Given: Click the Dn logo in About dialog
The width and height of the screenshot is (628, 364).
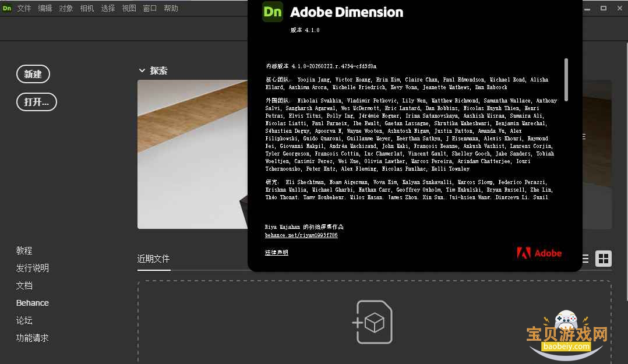Looking at the screenshot, I should [273, 12].
